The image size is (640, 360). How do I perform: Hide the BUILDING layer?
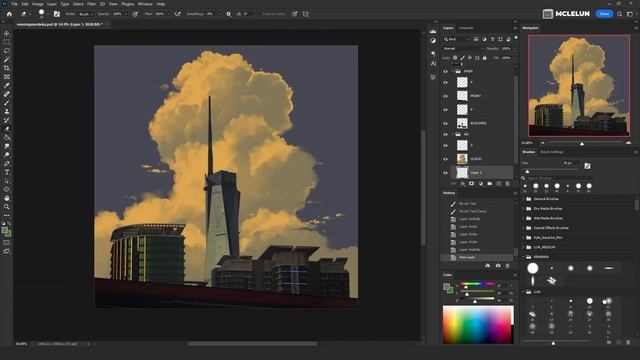coord(445,123)
